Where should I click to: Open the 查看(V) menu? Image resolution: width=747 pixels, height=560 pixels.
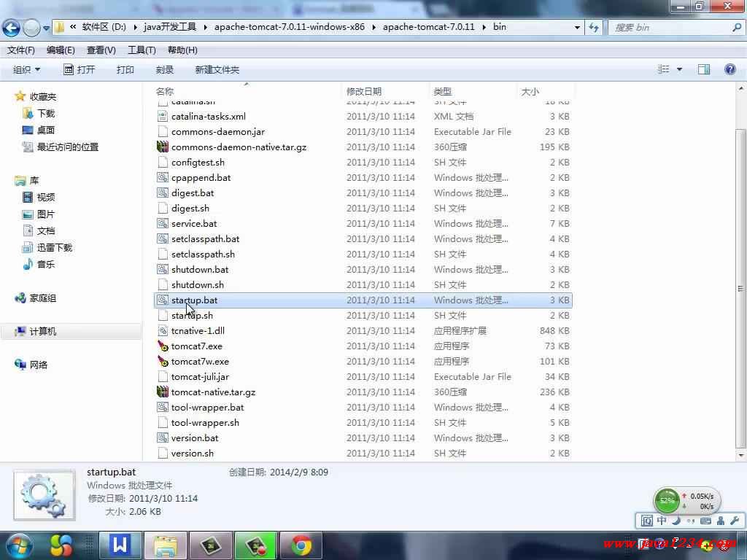pos(101,50)
